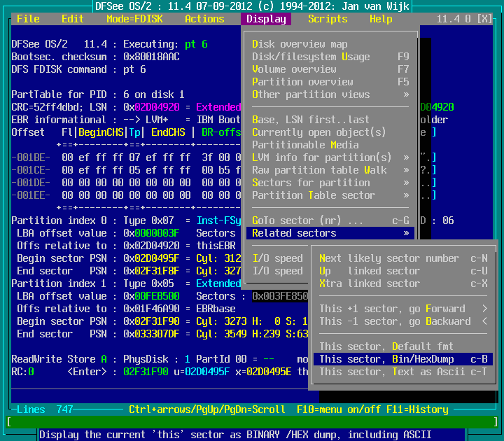The image size is (504, 441).
Task: Click LBA offset value 0x00FEB500
Action: click(151, 295)
